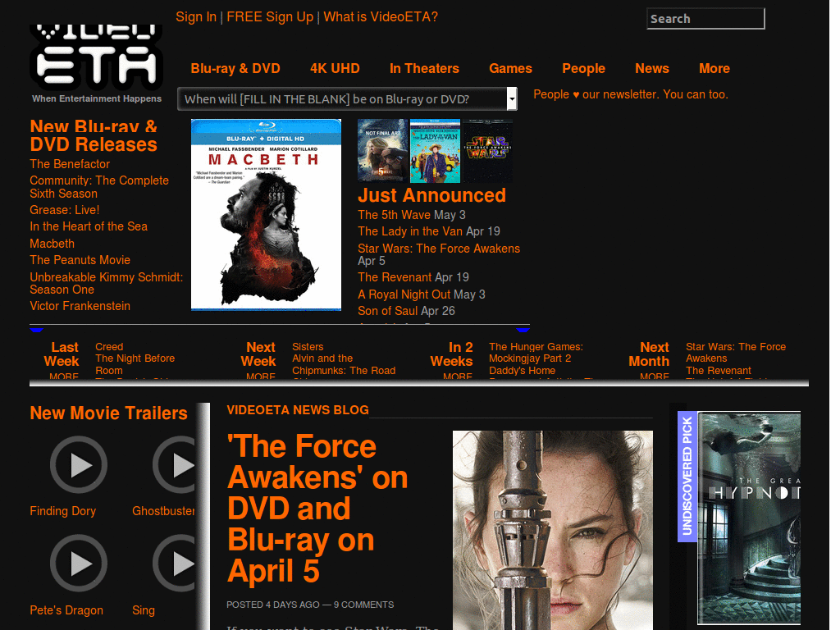The image size is (840, 630).
Task: Open Creed under Last Week
Action: pyautogui.click(x=109, y=347)
